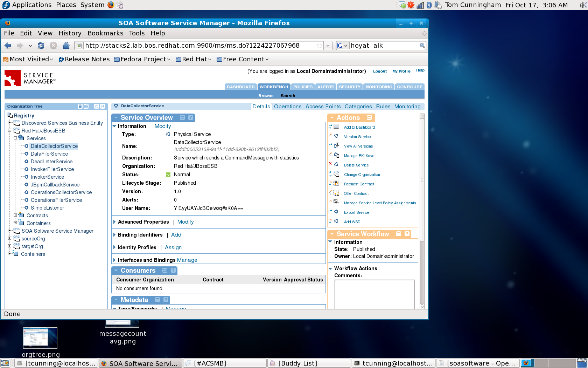Open the Access Points tab

[323, 107]
